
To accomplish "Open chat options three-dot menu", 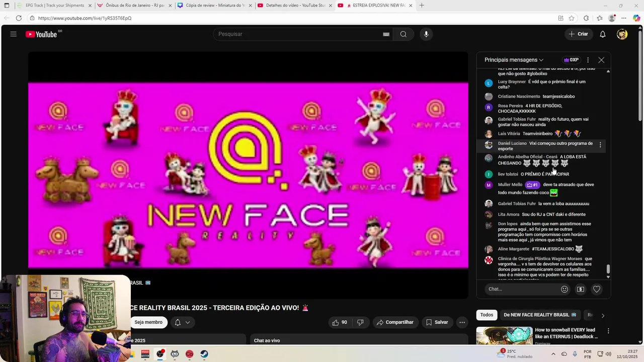I will click(588, 60).
